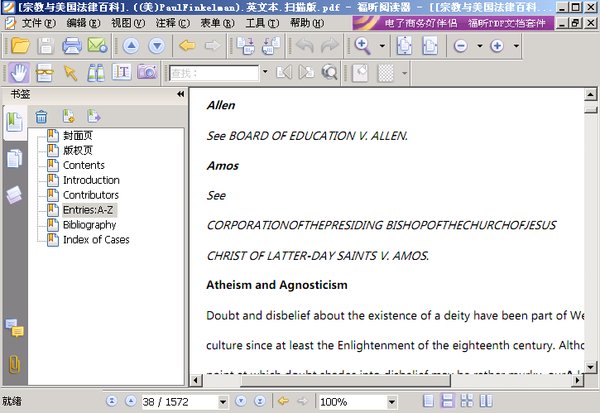
Task: Click the zoom out minus button
Action: tap(461, 46)
